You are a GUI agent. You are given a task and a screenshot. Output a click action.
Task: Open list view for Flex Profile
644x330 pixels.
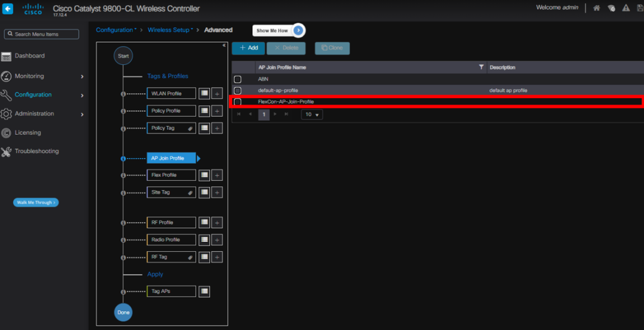[x=204, y=175]
